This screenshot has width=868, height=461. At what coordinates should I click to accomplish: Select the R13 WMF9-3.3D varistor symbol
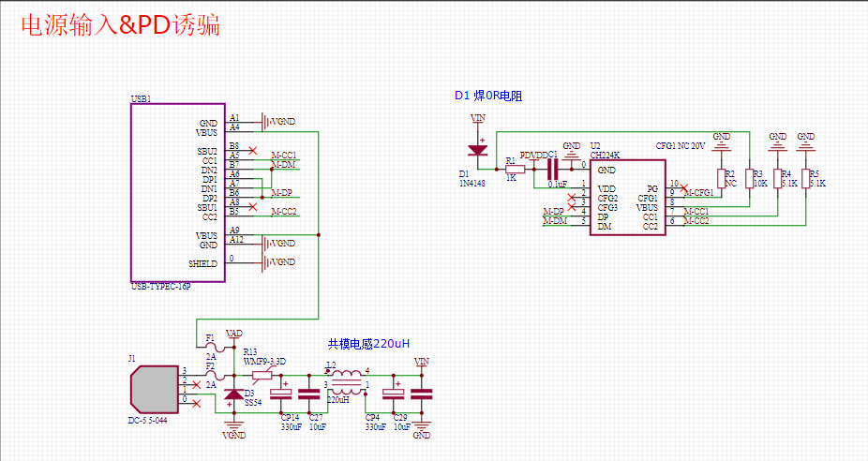pos(262,375)
